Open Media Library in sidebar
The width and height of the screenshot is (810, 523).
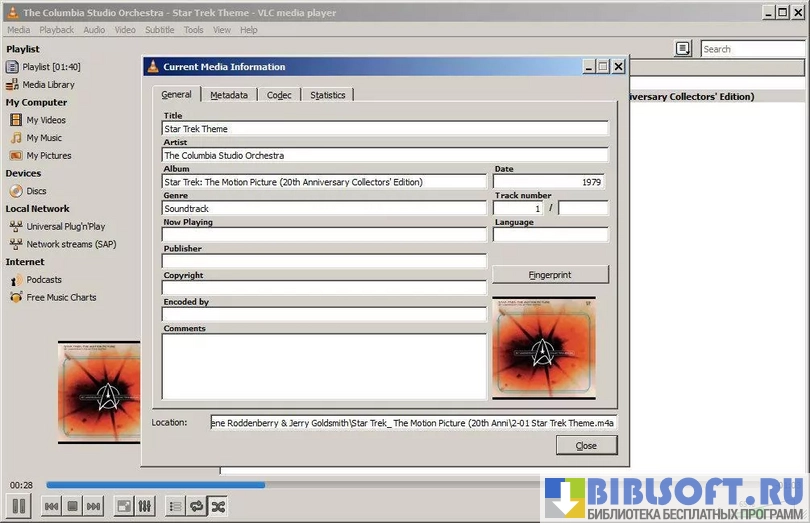click(x=48, y=85)
